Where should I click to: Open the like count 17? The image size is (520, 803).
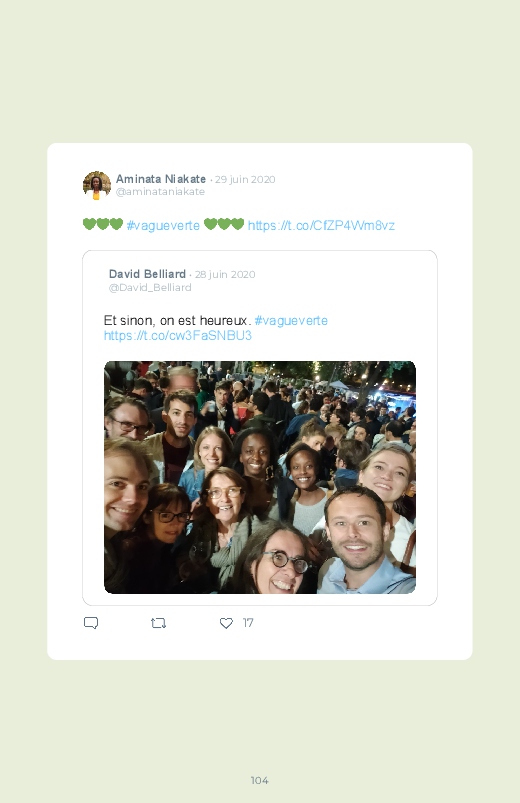pyautogui.click(x=248, y=623)
